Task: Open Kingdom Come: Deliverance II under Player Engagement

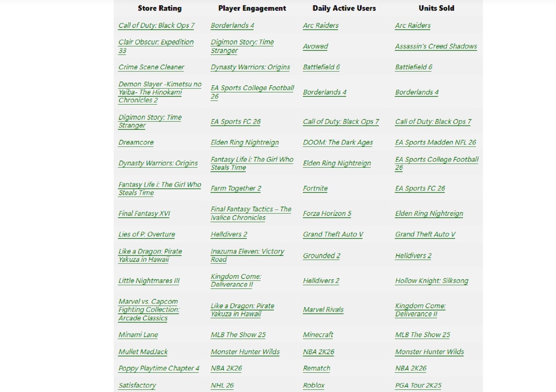Action: pos(236,280)
